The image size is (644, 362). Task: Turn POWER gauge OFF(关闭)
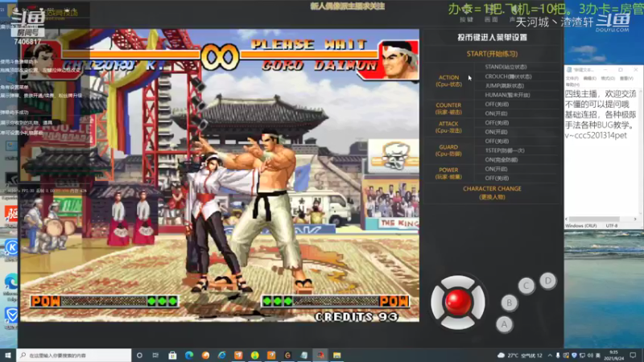(497, 178)
